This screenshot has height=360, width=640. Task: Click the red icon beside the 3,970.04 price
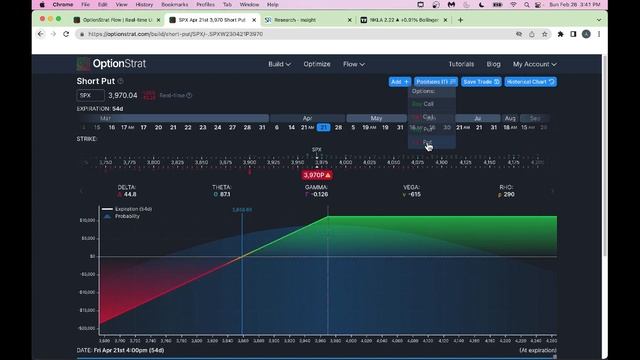pos(149,96)
